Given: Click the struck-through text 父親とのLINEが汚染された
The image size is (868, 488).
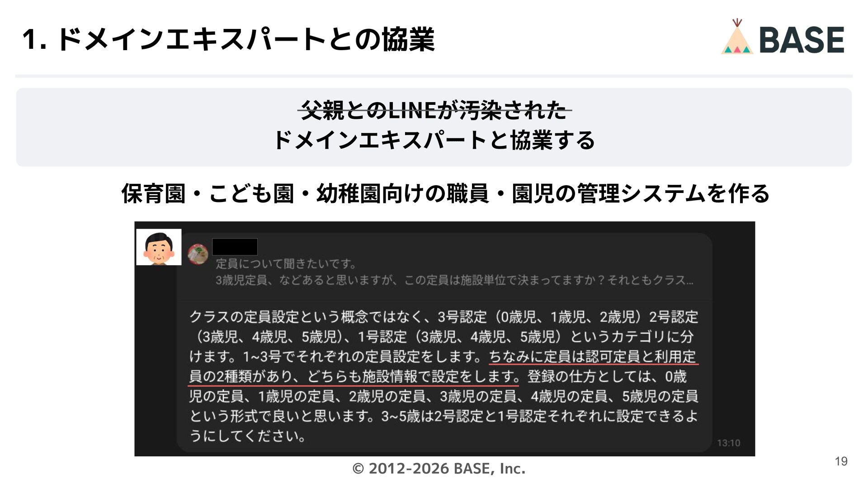Looking at the screenshot, I should pos(434,110).
